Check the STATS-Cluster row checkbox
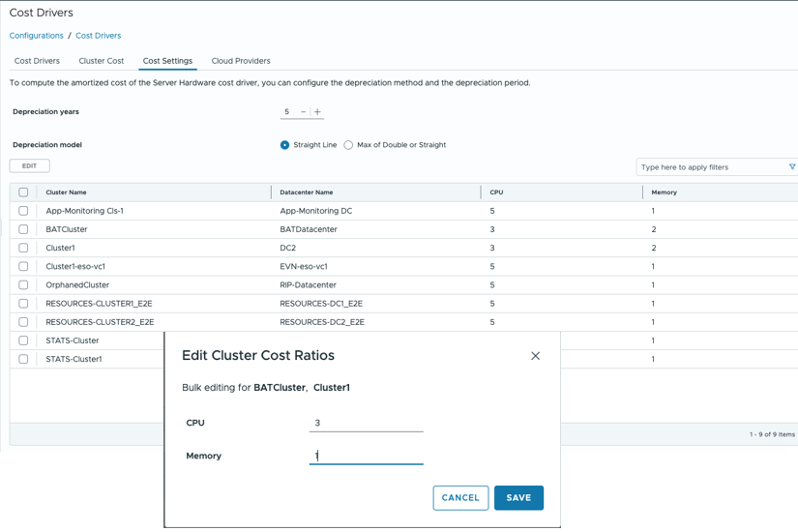 click(23, 340)
